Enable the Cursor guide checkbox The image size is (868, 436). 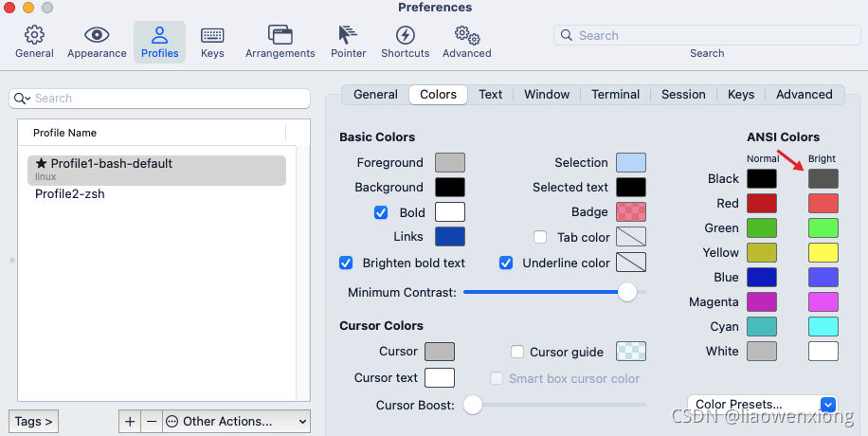tap(517, 352)
